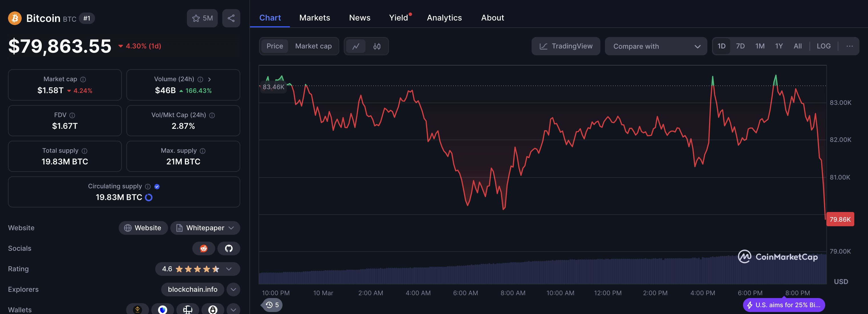This screenshot has width=868, height=314.
Task: Open the Markets tab
Action: click(315, 18)
